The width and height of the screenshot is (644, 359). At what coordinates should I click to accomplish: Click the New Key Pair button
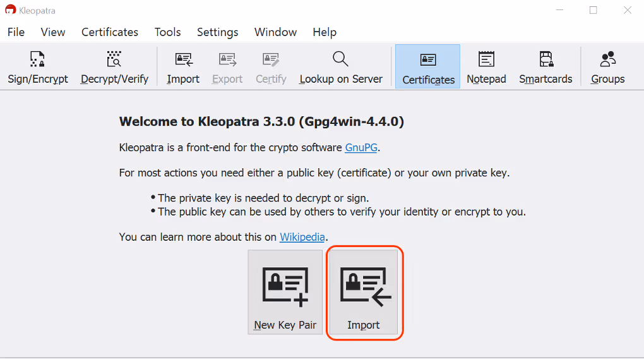click(285, 293)
